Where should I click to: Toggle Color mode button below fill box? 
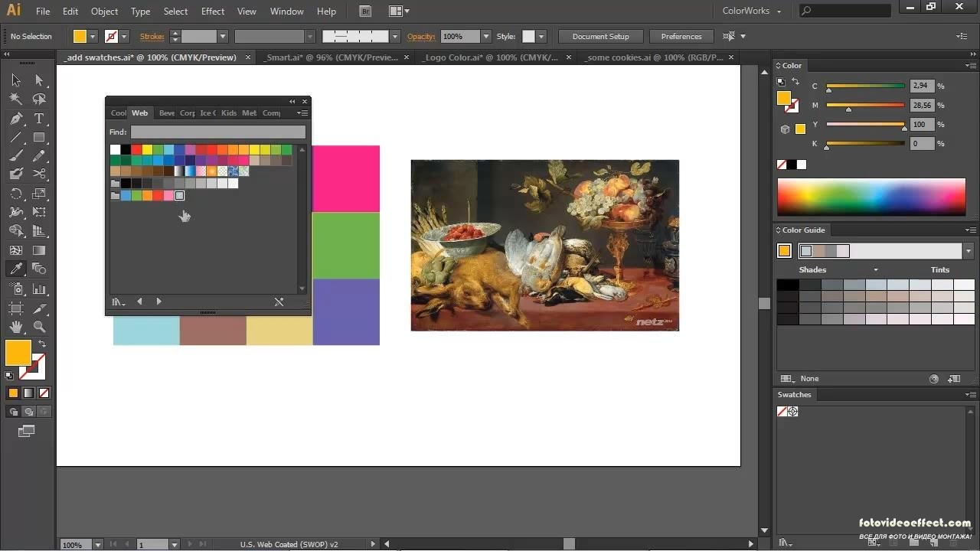(13, 393)
